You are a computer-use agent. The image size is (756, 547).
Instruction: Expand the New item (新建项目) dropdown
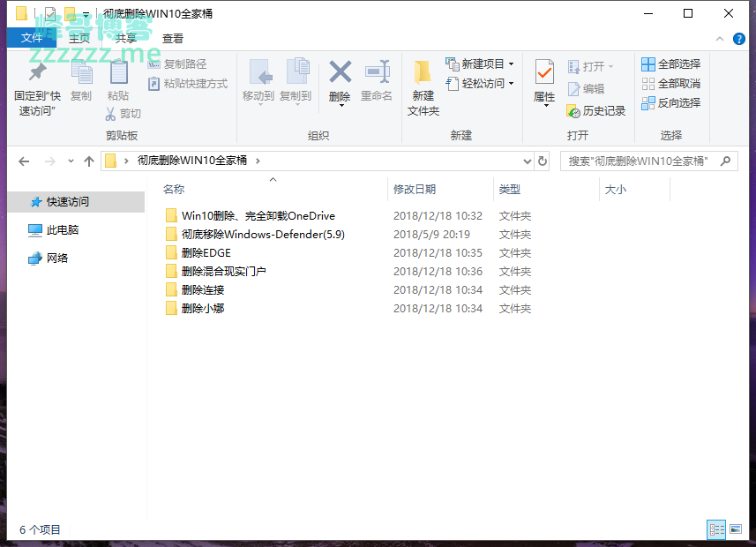click(x=511, y=64)
